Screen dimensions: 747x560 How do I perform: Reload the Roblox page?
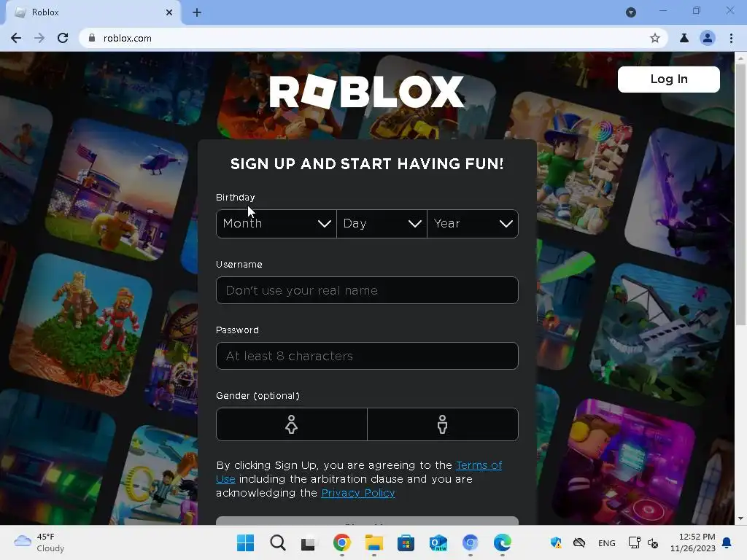tap(63, 38)
